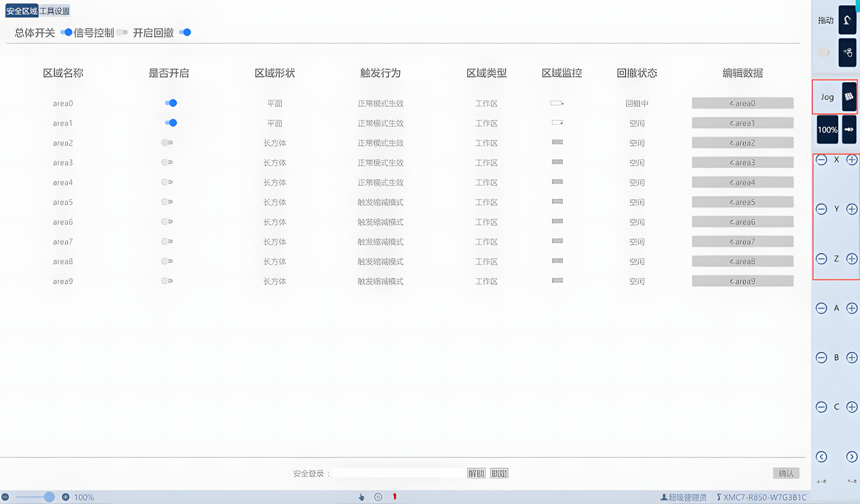Disable the area0 enable switch

pos(171,103)
